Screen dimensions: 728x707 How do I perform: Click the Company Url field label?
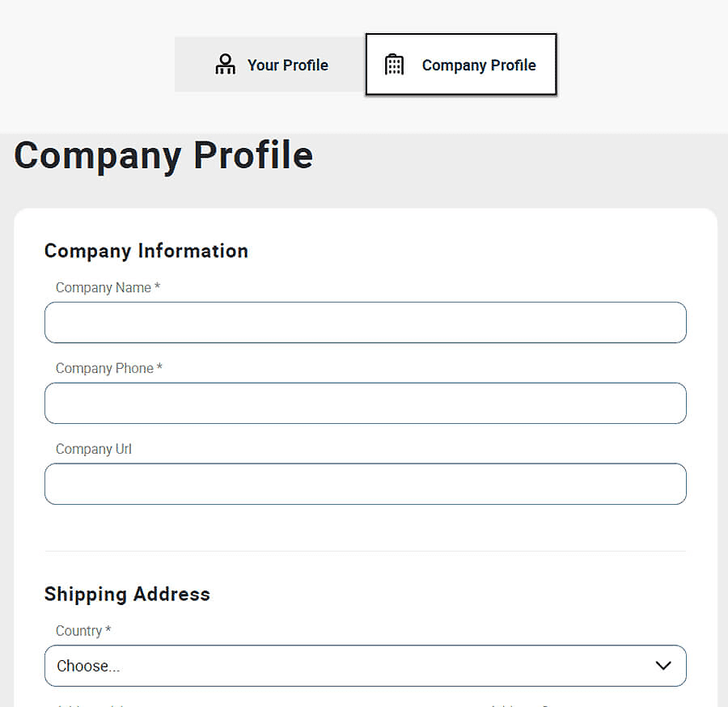(x=93, y=449)
